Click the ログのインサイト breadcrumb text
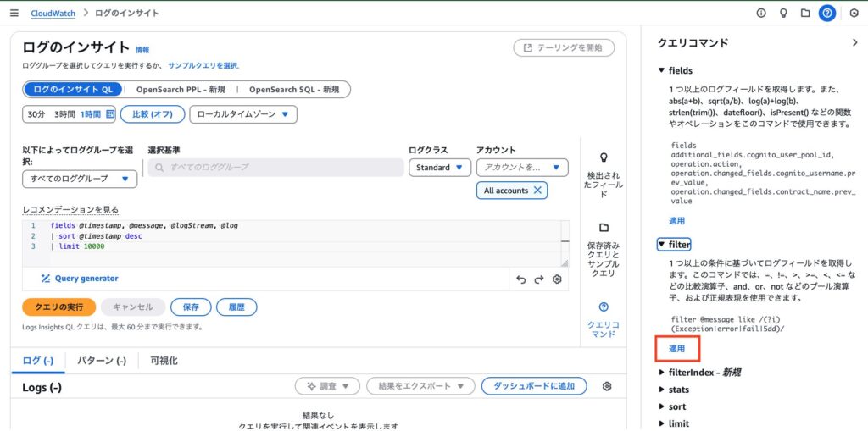Screen dimensions: 868x431 (x=127, y=13)
